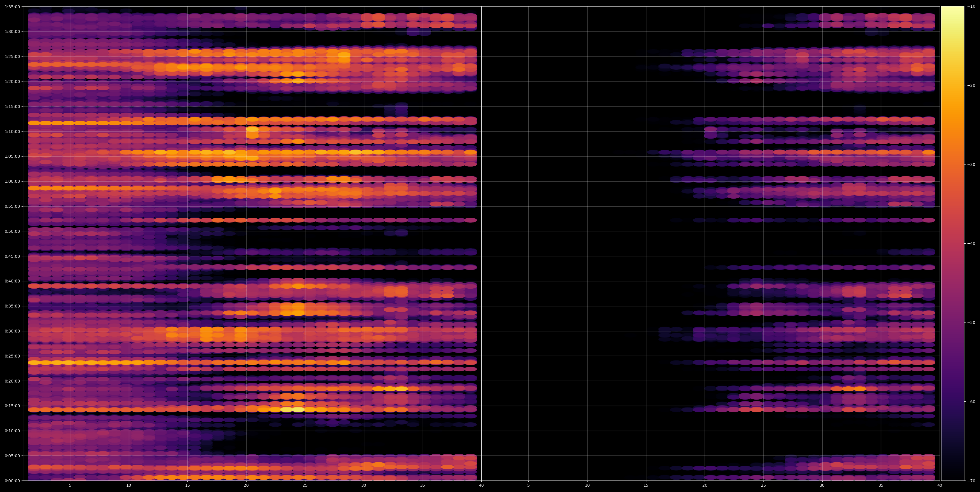The height and width of the screenshot is (492, 980).
Task: Click x-axis label 20 of left heatmap
Action: pos(246,486)
